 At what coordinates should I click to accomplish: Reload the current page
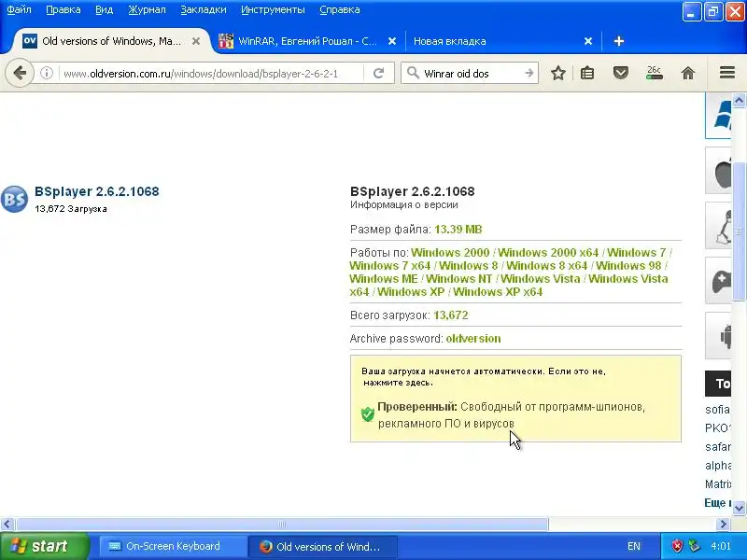tap(379, 74)
